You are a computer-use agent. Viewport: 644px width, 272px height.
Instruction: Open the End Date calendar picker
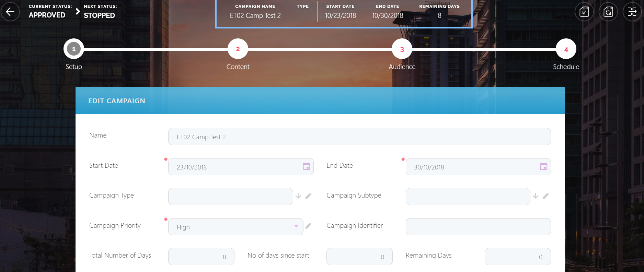coord(543,167)
